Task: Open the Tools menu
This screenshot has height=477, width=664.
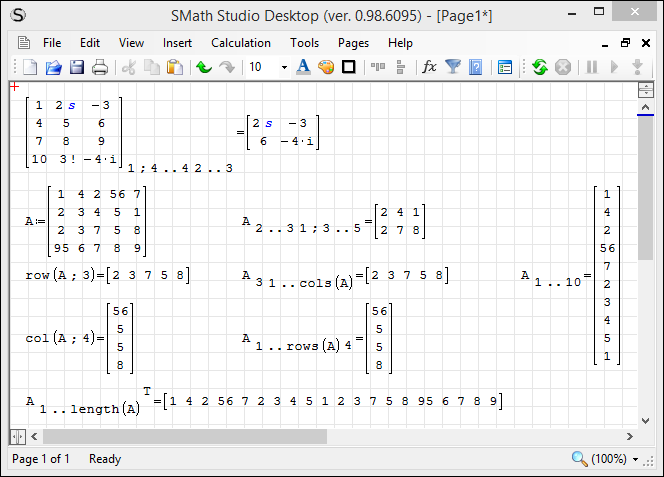Action: [304, 43]
